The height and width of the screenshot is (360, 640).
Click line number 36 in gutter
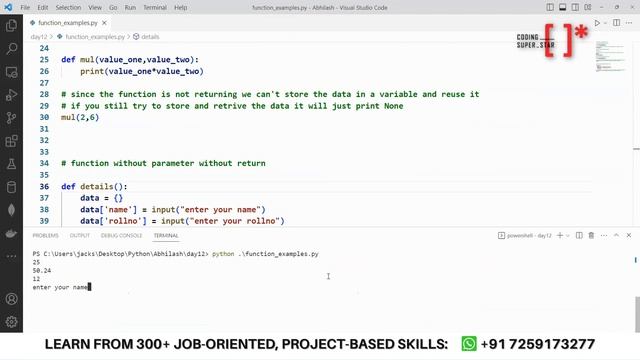(44, 187)
